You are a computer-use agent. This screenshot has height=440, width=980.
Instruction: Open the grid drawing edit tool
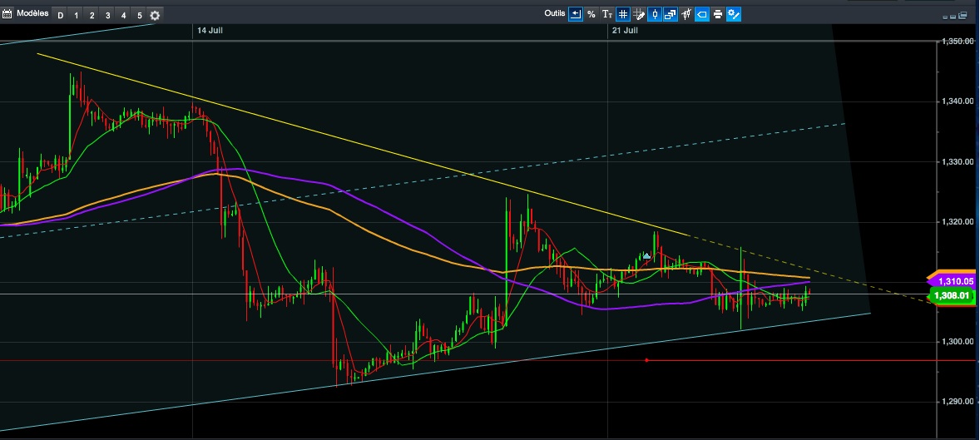(x=639, y=14)
